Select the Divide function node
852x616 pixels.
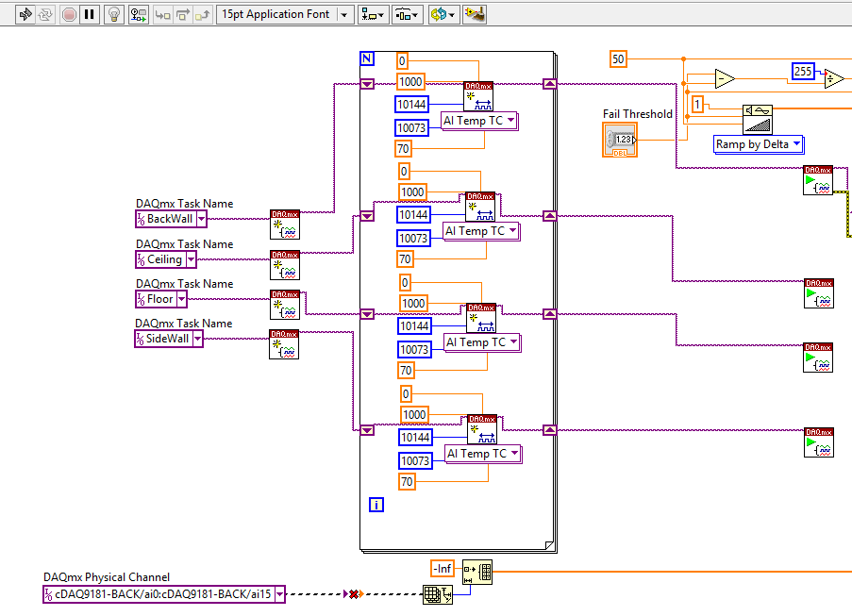tap(834, 79)
